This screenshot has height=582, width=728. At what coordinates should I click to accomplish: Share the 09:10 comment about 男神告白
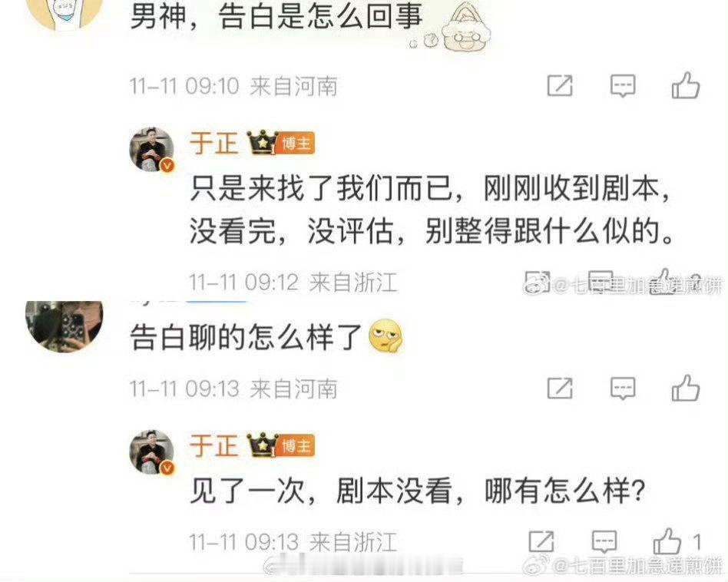(560, 86)
